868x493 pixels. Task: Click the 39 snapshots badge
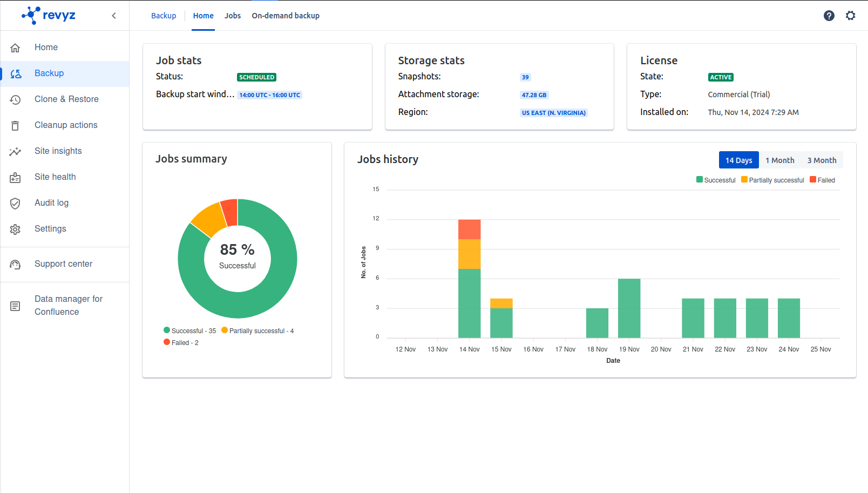click(x=525, y=77)
